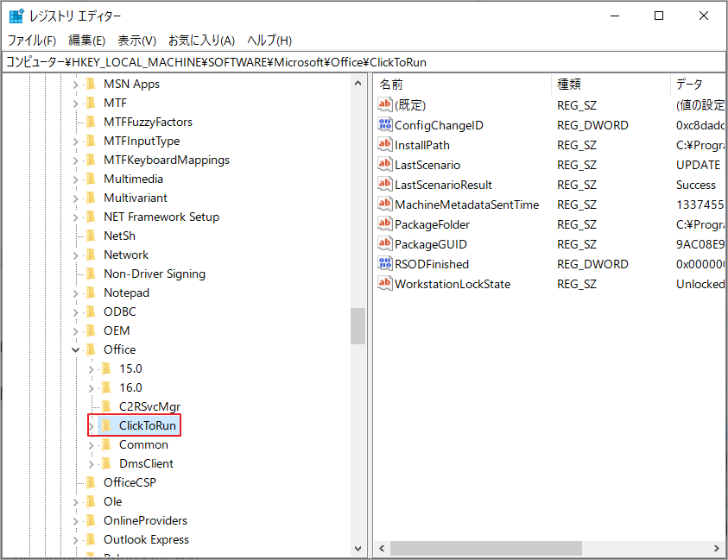Viewport: 728px width, 560px height.
Task: Select the MTF key
Action: (x=115, y=103)
